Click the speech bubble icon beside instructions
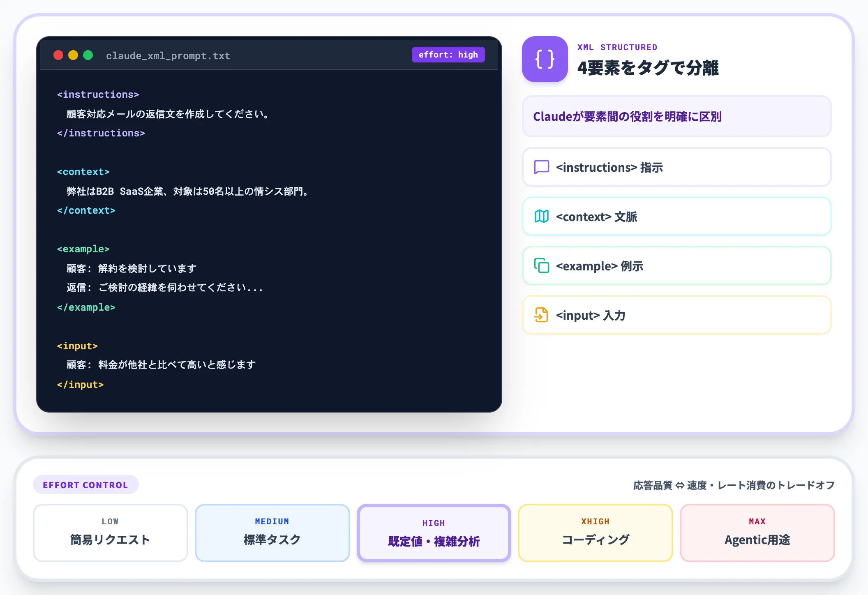 pos(541,167)
